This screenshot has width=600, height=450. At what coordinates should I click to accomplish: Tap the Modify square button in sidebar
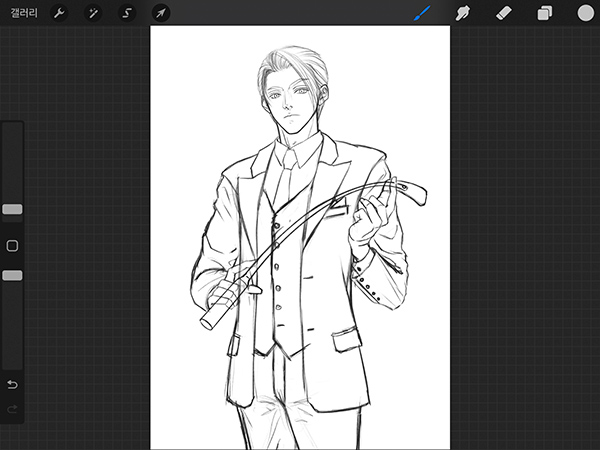pos(12,246)
